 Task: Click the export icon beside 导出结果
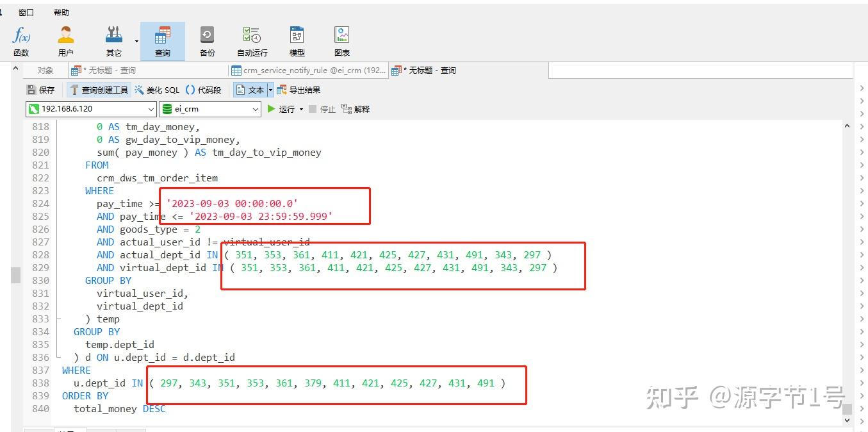pos(282,90)
